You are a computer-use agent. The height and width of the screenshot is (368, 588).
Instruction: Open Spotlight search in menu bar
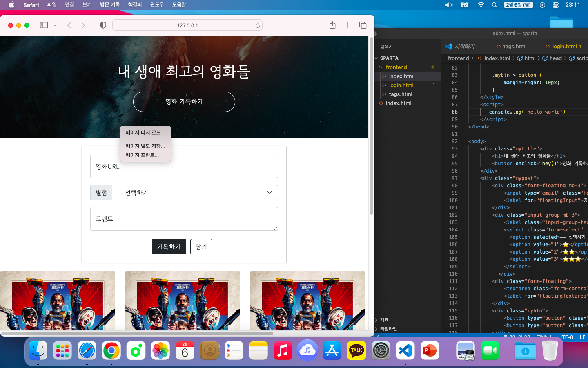tap(494, 5)
